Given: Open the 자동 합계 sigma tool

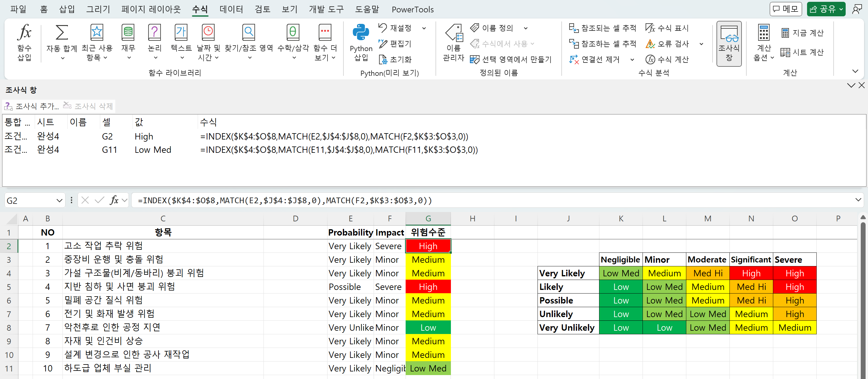Looking at the screenshot, I should 62,33.
